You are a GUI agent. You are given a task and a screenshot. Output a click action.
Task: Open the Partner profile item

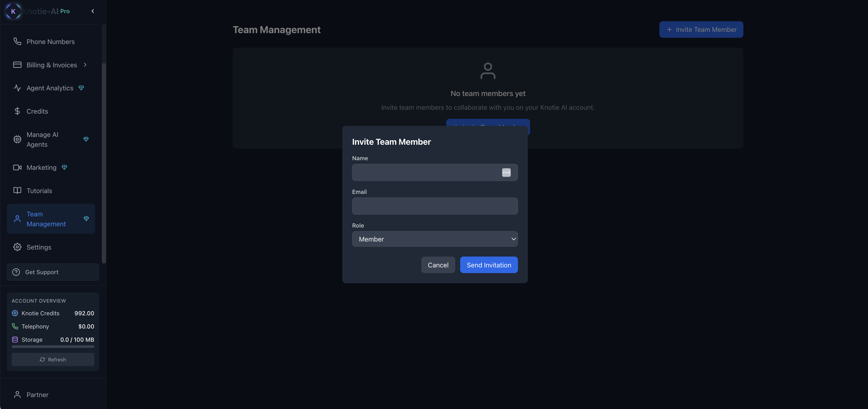tap(37, 395)
